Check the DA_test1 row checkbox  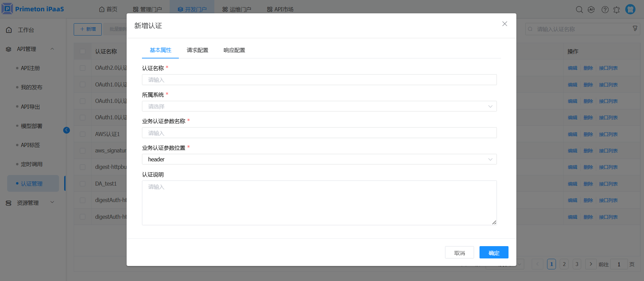point(83,184)
